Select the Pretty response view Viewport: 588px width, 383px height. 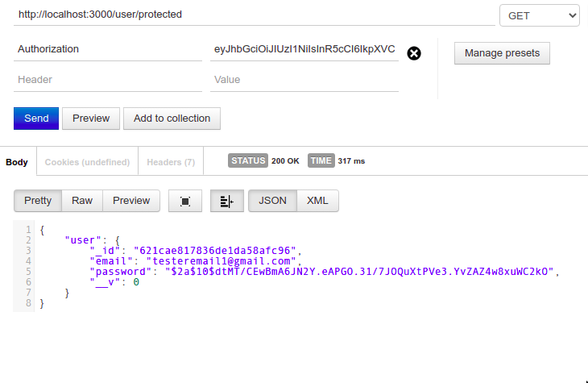(x=38, y=201)
